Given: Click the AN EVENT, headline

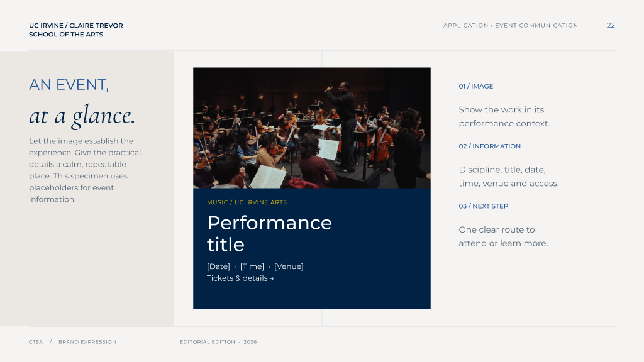Looking at the screenshot, I should (69, 85).
